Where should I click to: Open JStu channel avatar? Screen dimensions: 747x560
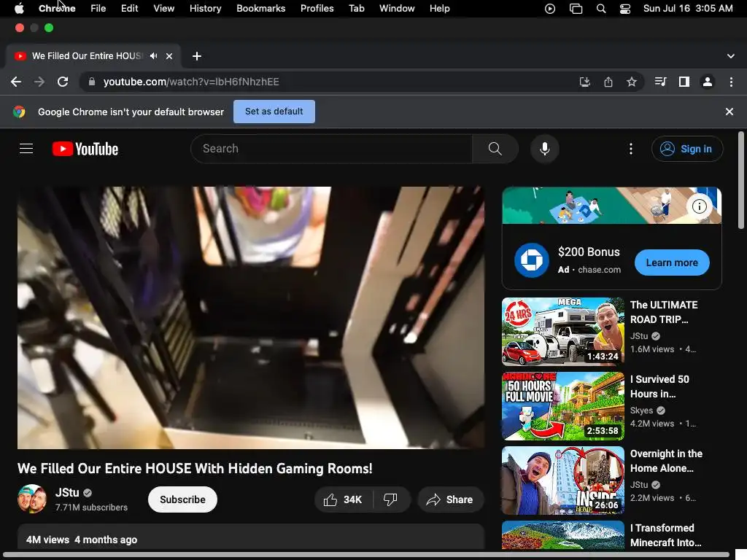click(32, 499)
